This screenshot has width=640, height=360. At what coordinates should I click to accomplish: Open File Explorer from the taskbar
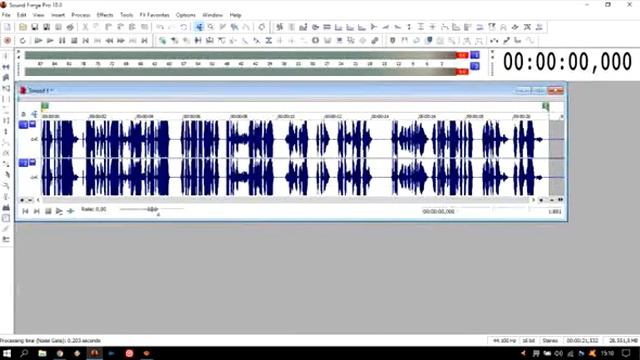click(42, 353)
